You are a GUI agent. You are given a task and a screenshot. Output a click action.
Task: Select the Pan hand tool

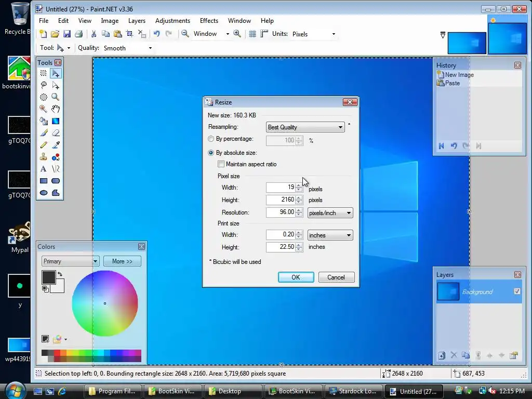coord(56,109)
